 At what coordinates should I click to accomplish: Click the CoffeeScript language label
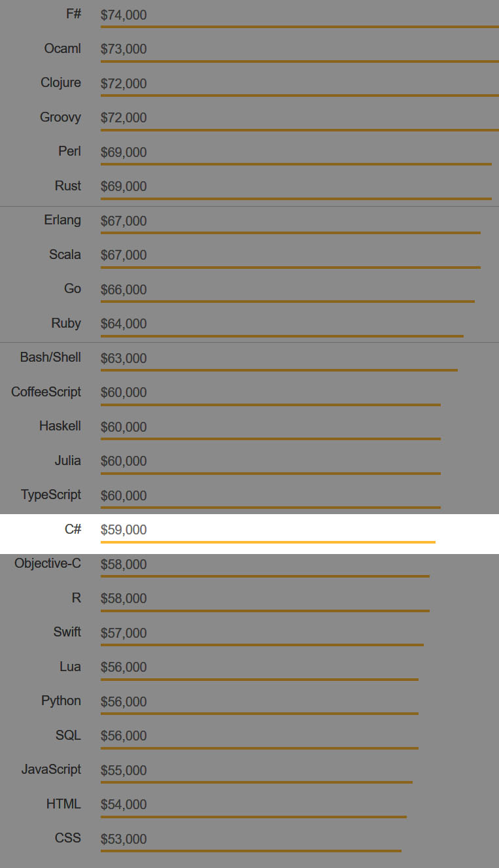(46, 392)
